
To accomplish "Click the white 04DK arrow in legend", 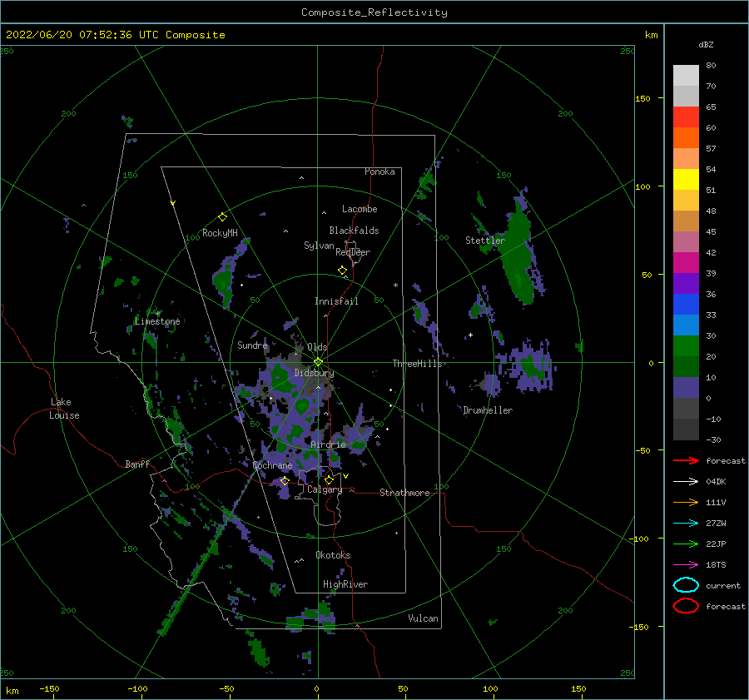I will (686, 482).
